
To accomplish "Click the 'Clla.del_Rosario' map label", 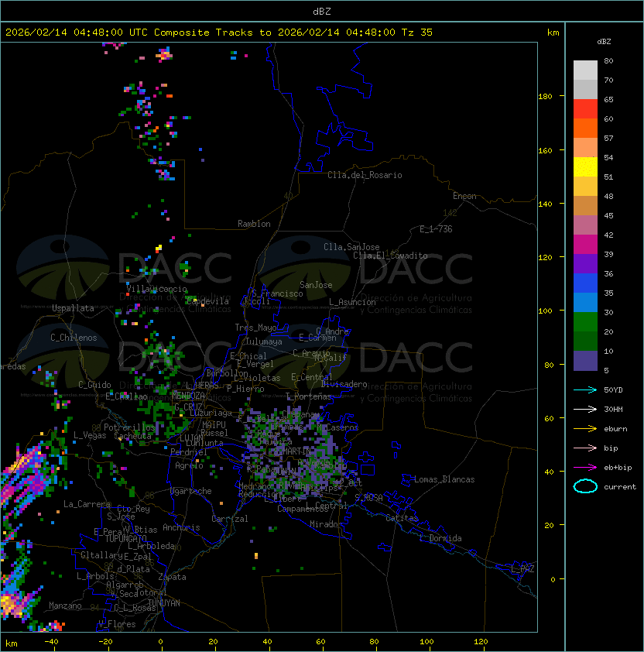I will (365, 175).
